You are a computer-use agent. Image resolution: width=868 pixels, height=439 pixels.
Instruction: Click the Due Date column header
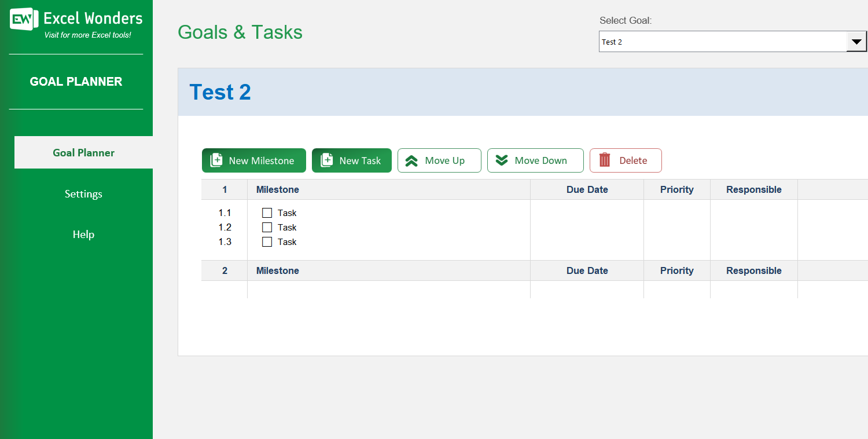(587, 189)
